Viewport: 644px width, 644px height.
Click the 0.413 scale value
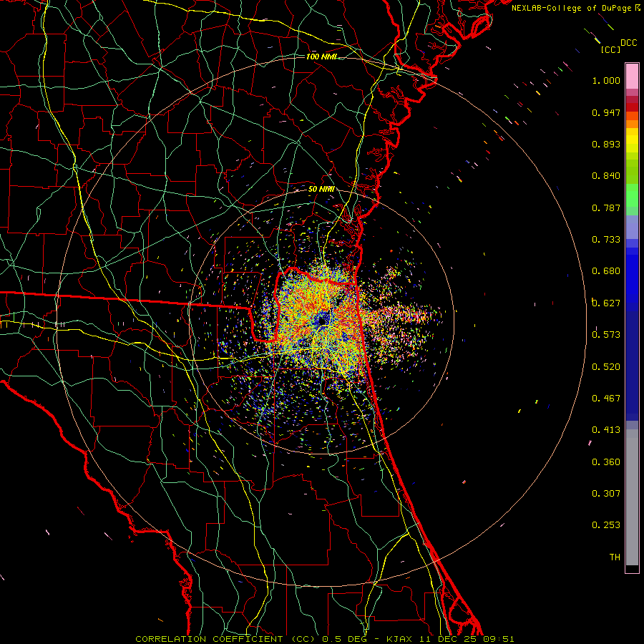(606, 430)
